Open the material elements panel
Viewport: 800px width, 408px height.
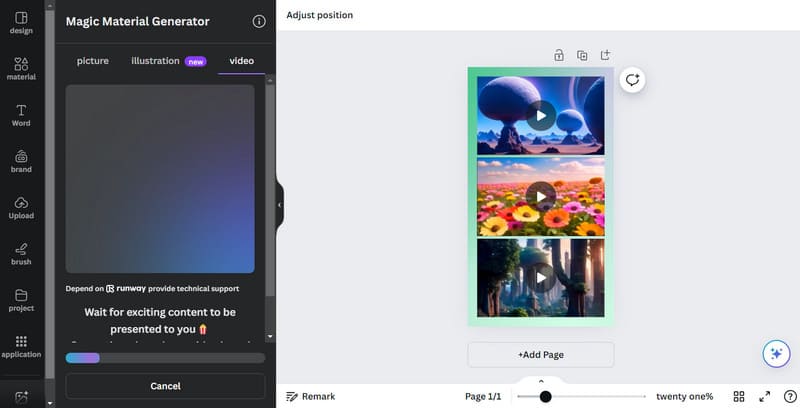coord(21,69)
